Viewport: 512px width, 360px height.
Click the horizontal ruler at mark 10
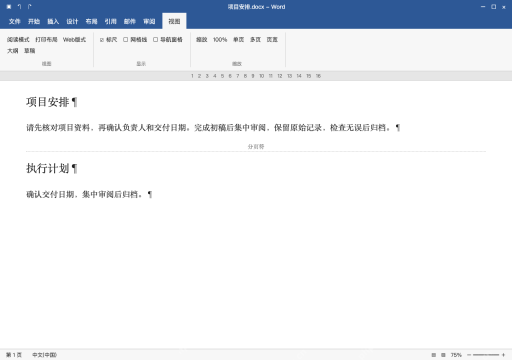click(x=262, y=76)
